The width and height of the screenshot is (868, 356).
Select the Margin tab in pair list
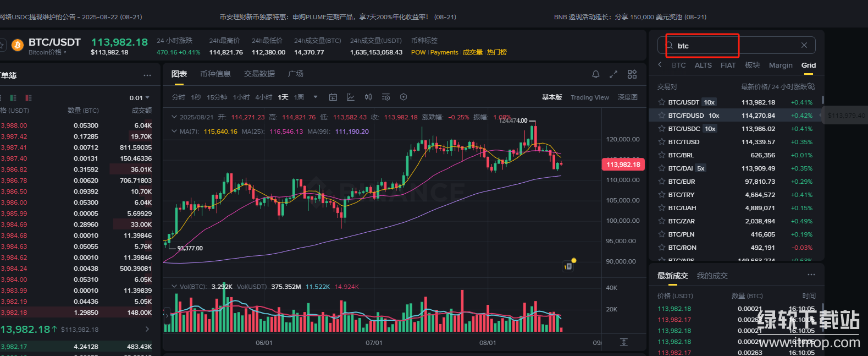[x=781, y=65]
